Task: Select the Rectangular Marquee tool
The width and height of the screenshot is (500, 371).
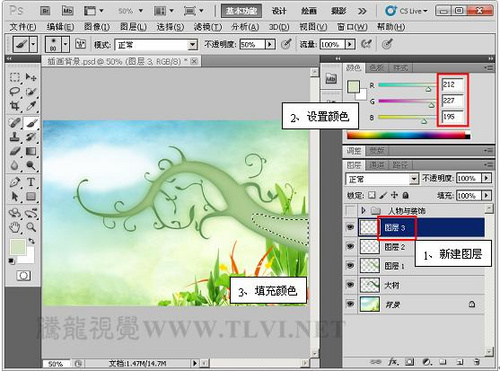Action: point(15,77)
